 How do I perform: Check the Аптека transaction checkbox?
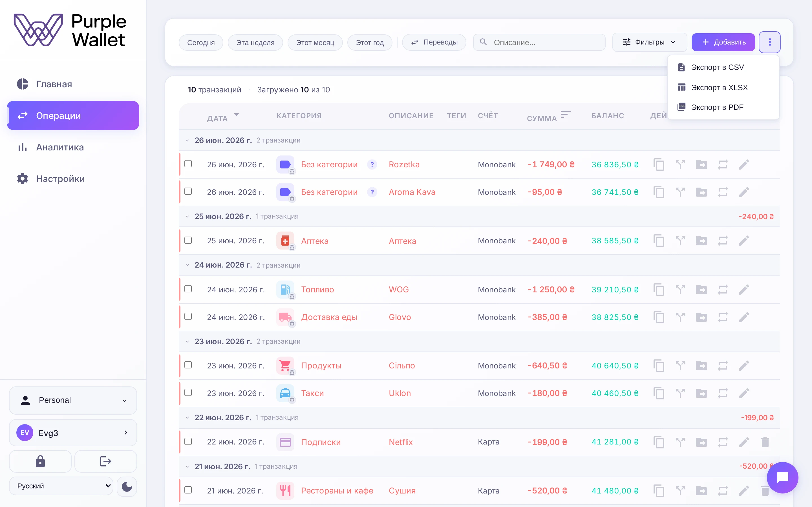click(x=188, y=241)
